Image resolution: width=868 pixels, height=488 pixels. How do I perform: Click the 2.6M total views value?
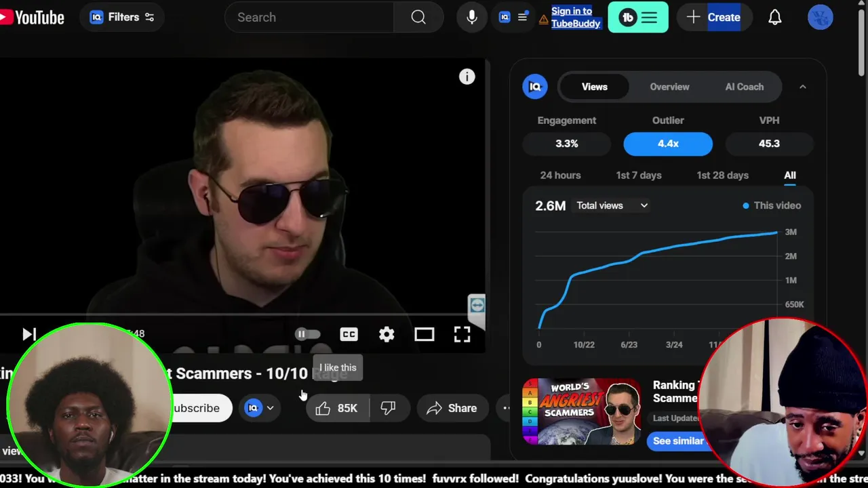coord(550,205)
